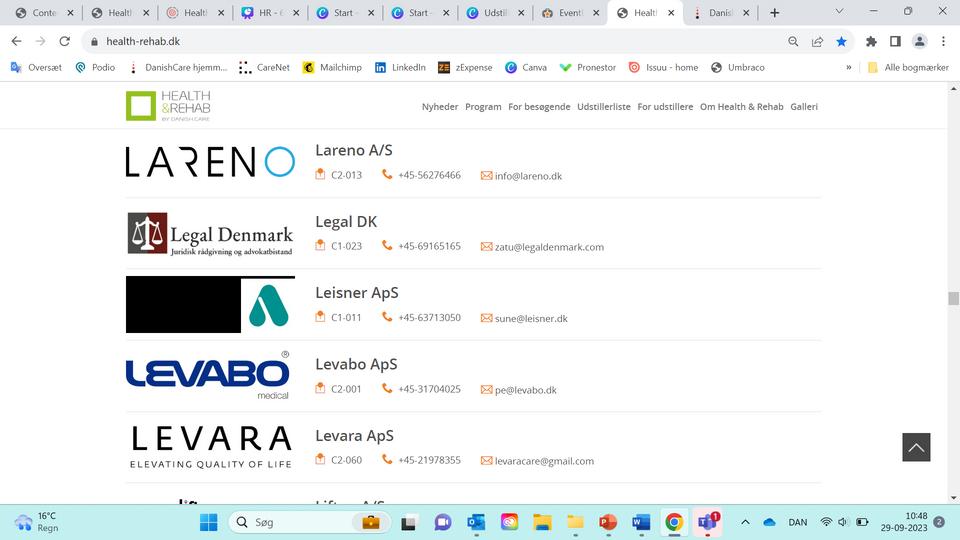Email sune@leisner.dk
Screen dimensions: 960x540
(x=531, y=318)
